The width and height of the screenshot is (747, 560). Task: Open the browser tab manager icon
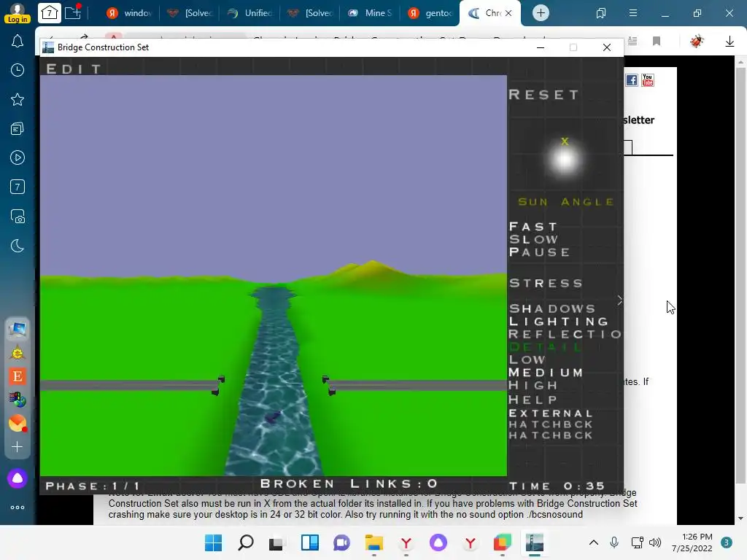pos(601,13)
